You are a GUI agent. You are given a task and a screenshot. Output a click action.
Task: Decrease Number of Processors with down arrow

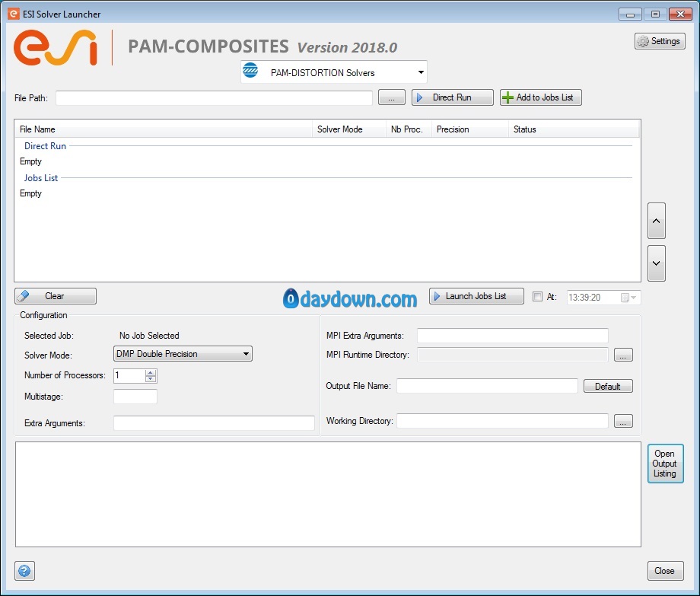(151, 380)
